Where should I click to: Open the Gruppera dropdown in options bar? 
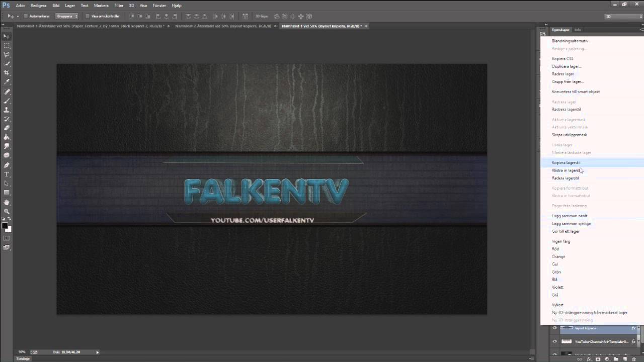(x=66, y=16)
